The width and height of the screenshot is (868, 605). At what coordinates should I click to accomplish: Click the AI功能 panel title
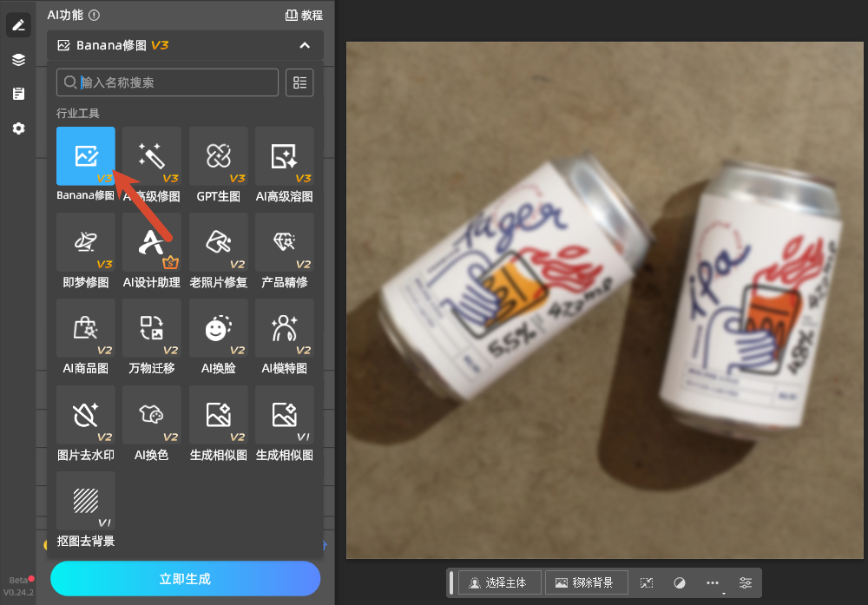click(x=65, y=15)
